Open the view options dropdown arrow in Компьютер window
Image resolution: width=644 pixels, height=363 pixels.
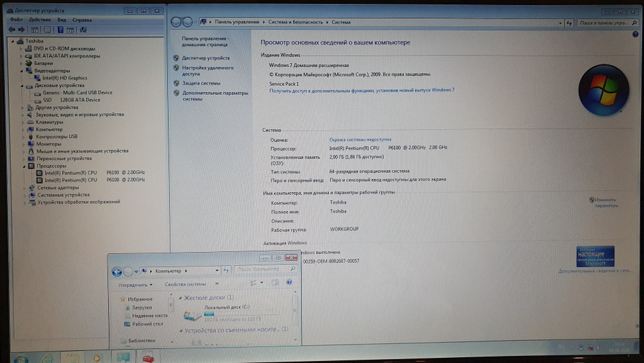261,283
